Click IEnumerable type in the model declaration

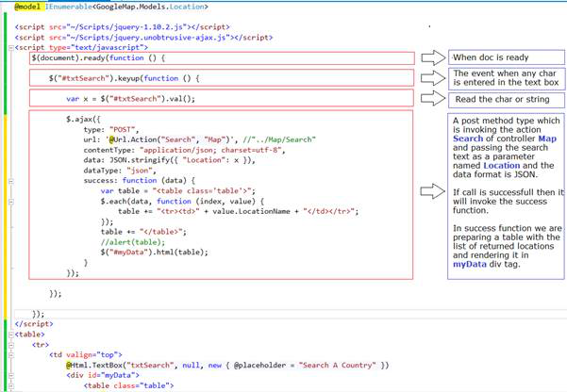tap(69, 7)
